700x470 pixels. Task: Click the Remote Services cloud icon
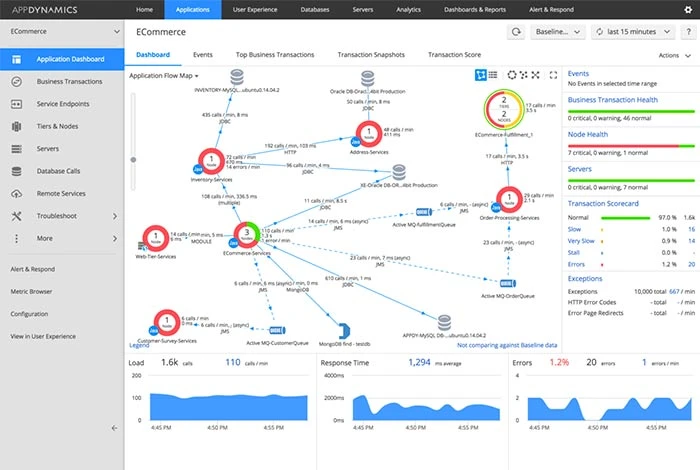17,193
